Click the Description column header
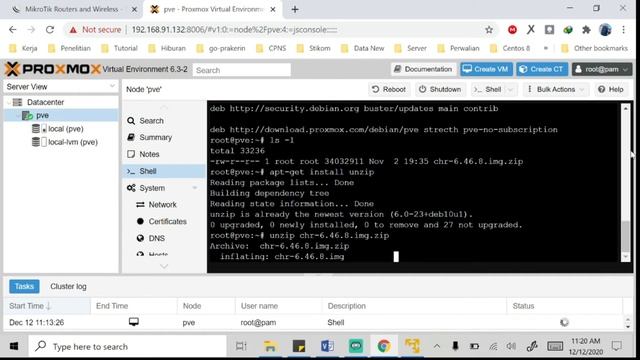Viewport: 640px width, 360px height. pos(414,306)
